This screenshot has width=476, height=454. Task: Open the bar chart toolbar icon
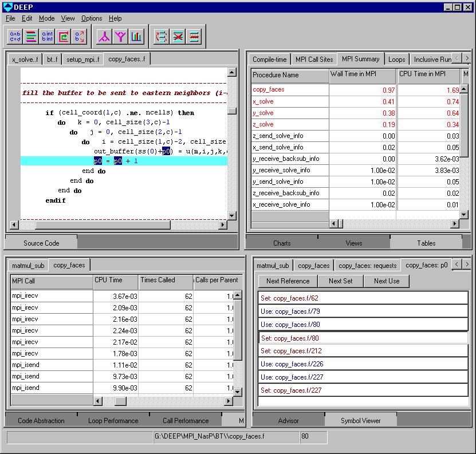(x=136, y=37)
